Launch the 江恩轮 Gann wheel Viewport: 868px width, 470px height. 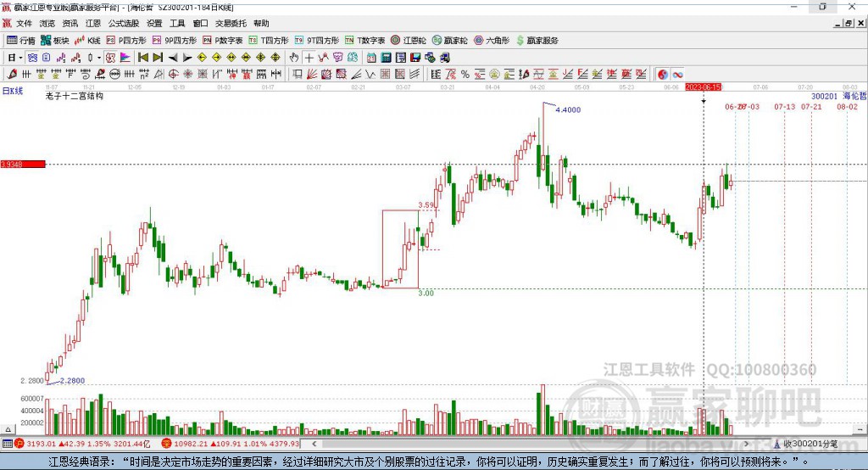click(x=409, y=41)
